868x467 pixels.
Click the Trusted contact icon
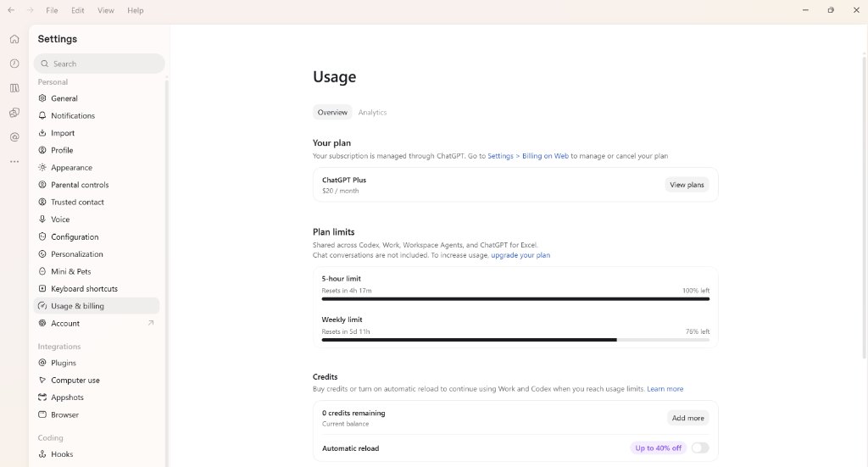click(x=42, y=202)
